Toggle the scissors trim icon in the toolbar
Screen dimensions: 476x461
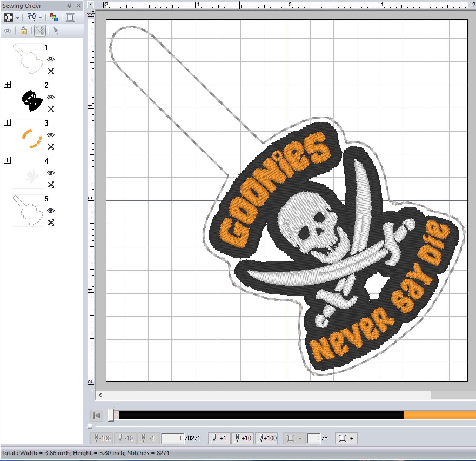[x=40, y=31]
